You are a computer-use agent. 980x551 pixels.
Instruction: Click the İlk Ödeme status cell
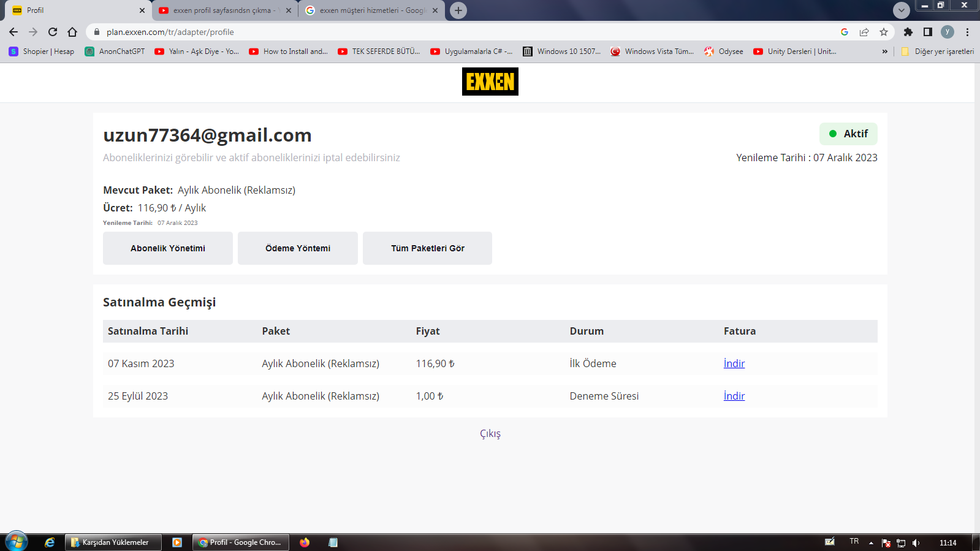[593, 363]
